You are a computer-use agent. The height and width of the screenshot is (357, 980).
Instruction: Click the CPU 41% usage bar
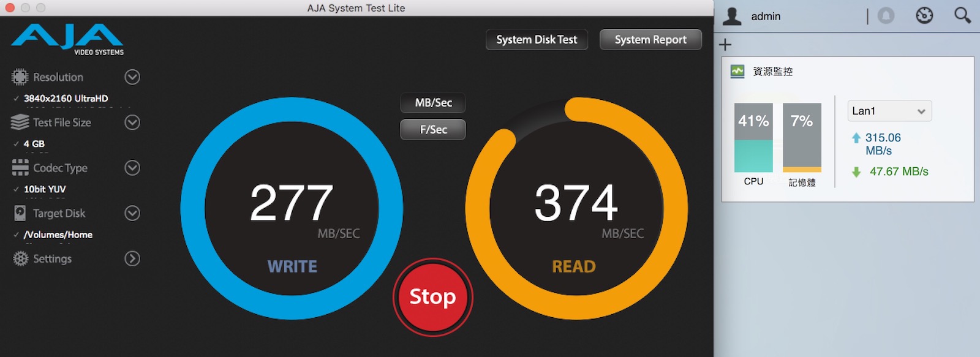[753, 138]
